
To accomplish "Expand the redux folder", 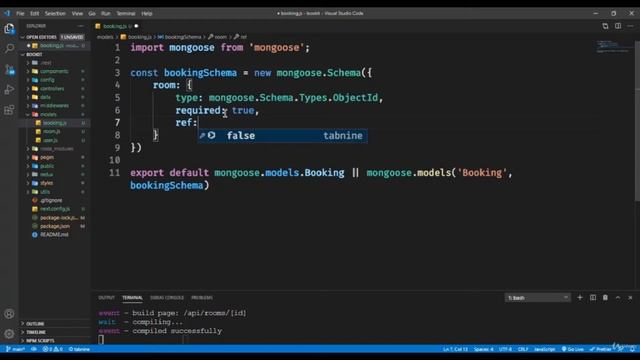I will (46, 174).
